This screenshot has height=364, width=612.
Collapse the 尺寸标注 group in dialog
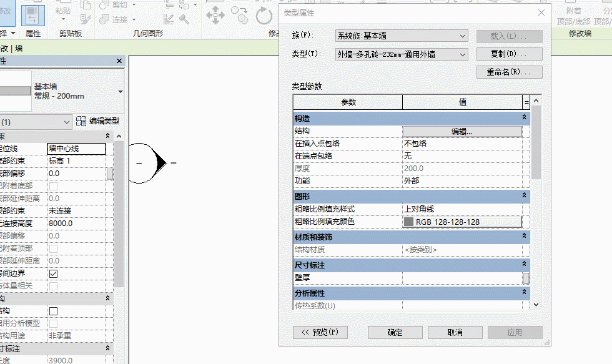click(524, 263)
